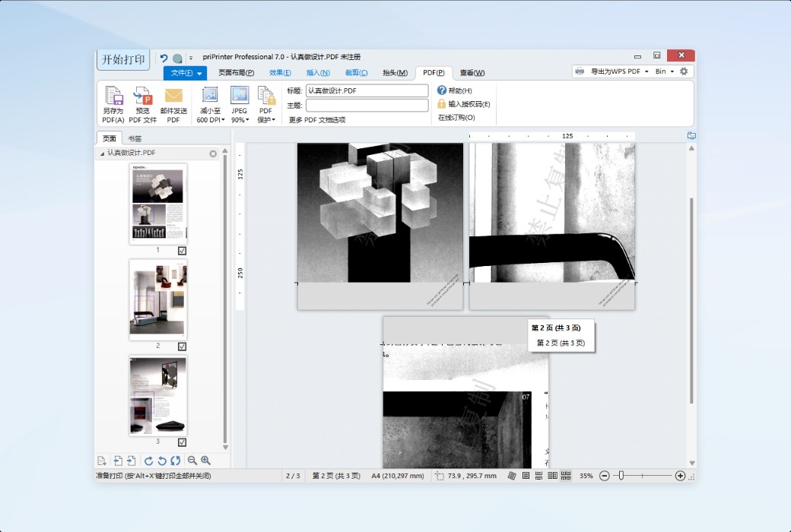Click the rotate clockwise icon
The image size is (791, 532).
(x=148, y=461)
